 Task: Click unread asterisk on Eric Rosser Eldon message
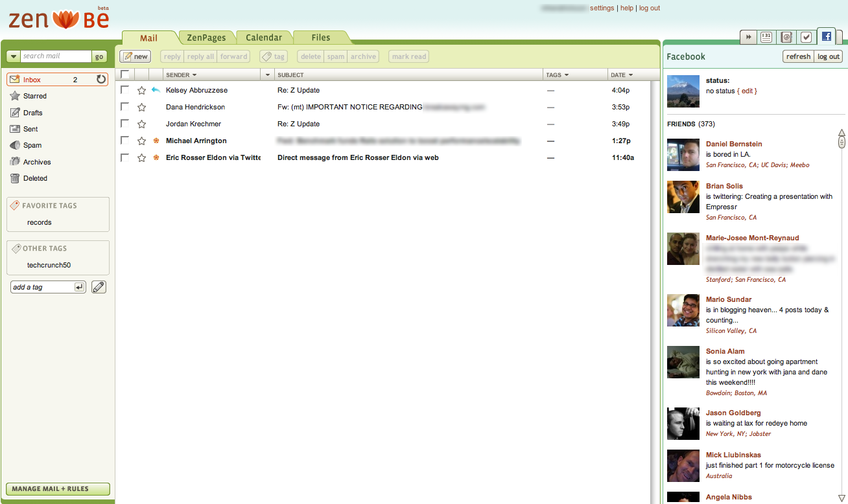(156, 157)
